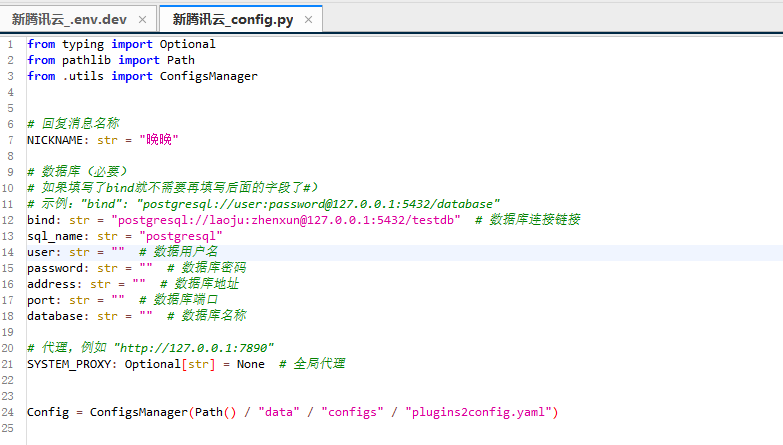Click line number 1 in gutter
This screenshot has width=783, height=445.
[10, 44]
